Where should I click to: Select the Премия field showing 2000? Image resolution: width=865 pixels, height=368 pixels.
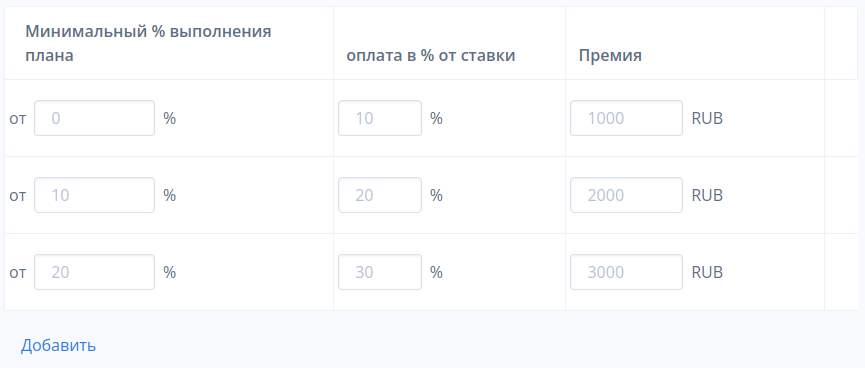coord(627,195)
